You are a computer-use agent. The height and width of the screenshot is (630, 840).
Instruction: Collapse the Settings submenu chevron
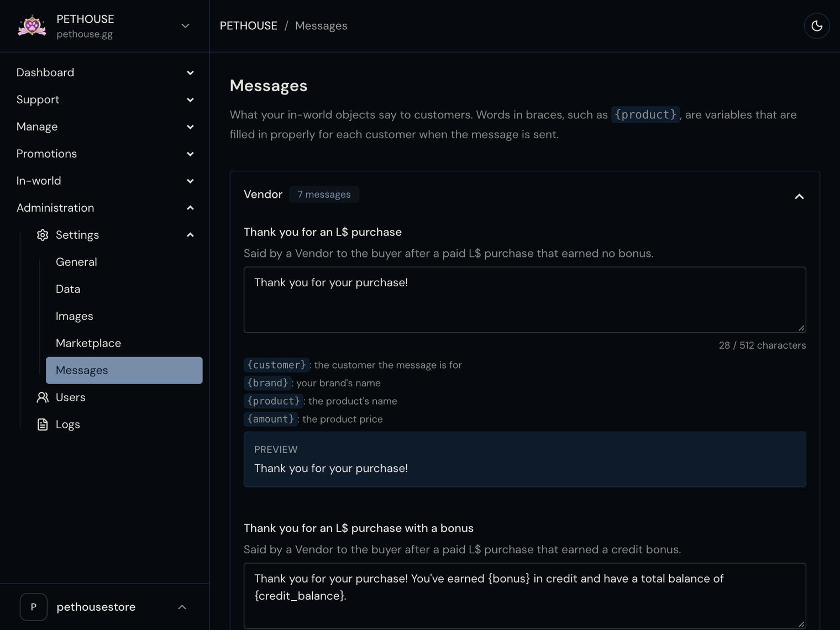(x=190, y=235)
